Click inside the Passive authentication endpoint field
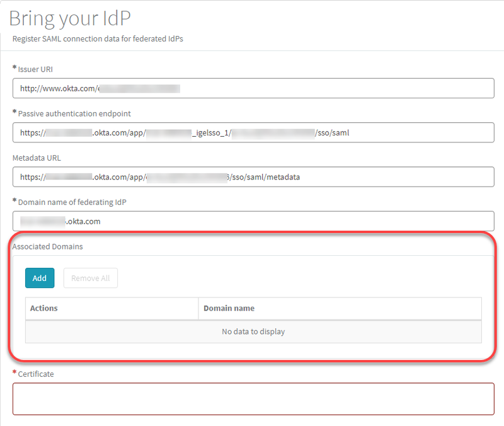This screenshot has height=426, width=504. pyautogui.click(x=252, y=133)
